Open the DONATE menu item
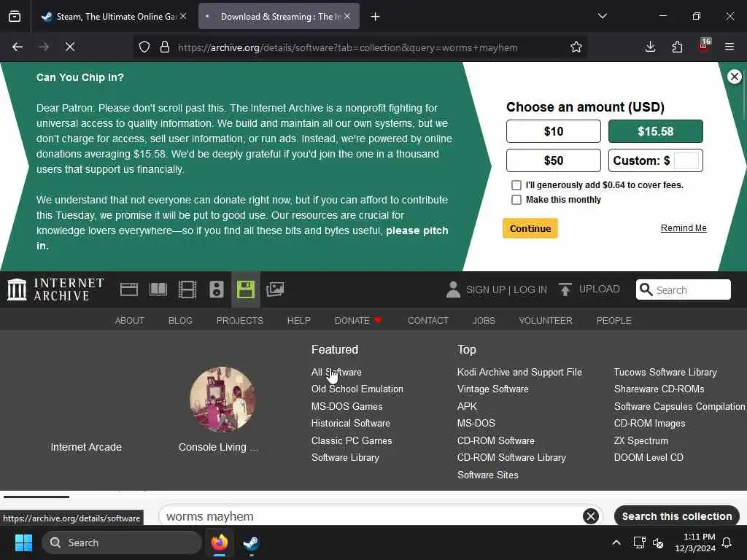Image resolution: width=747 pixels, height=560 pixels. pyautogui.click(x=358, y=321)
